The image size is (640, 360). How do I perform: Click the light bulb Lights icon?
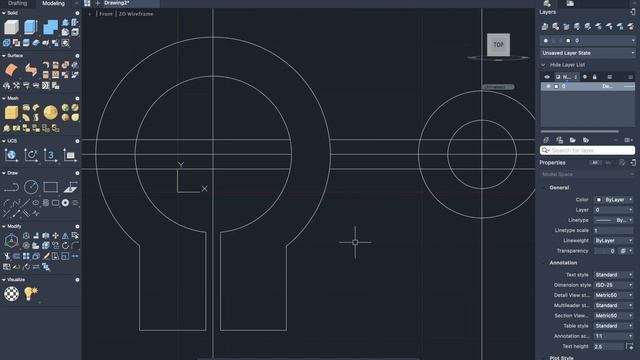coord(31,293)
